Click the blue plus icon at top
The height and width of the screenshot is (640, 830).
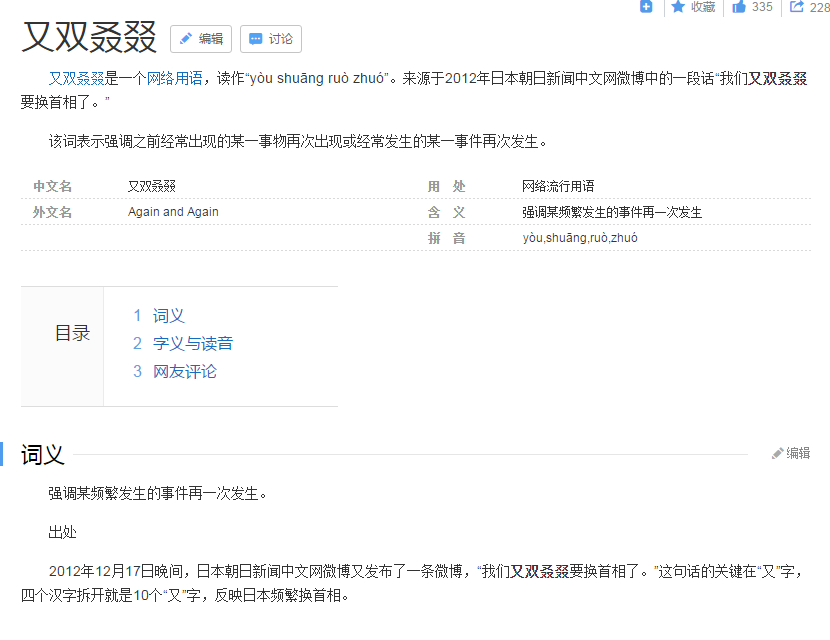(646, 6)
